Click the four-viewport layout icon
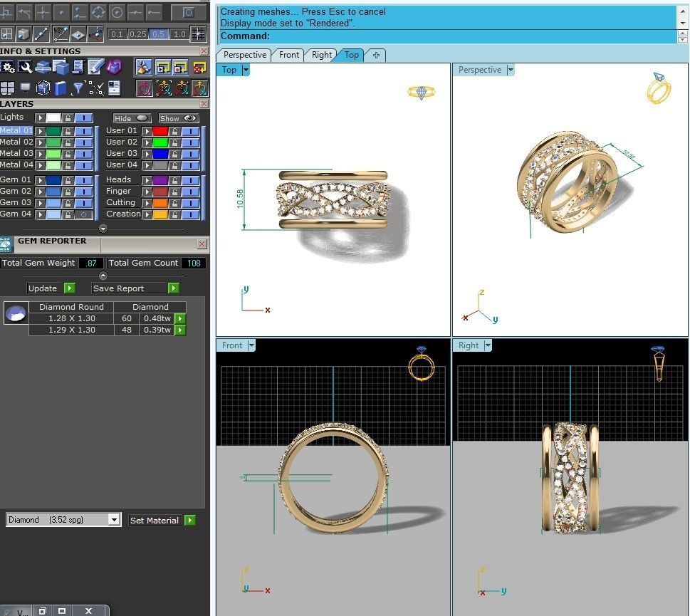 coord(8,88)
